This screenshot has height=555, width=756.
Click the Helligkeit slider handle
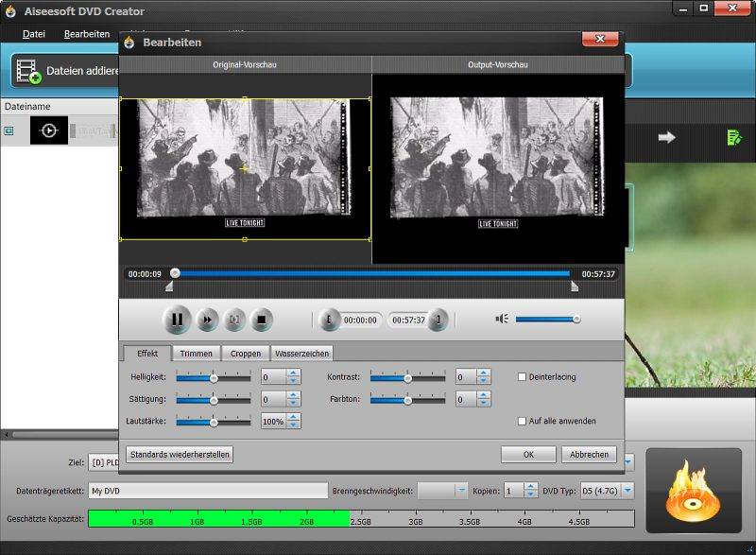(214, 378)
